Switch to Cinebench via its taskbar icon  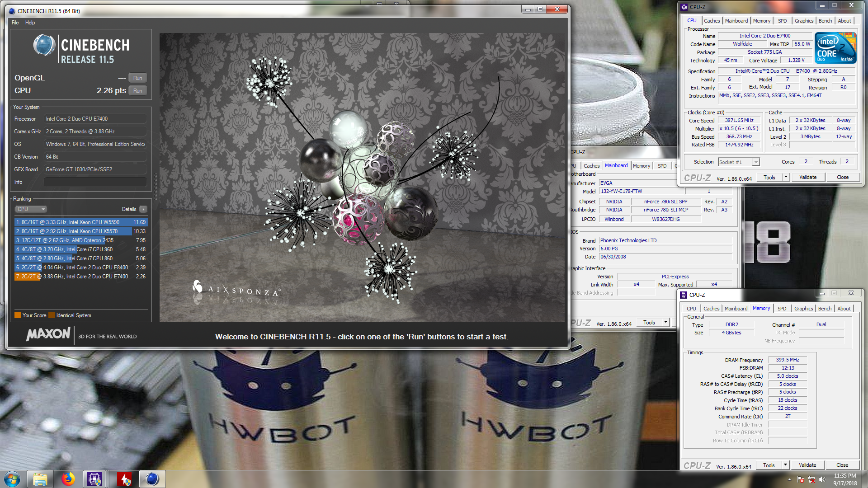coord(152,479)
